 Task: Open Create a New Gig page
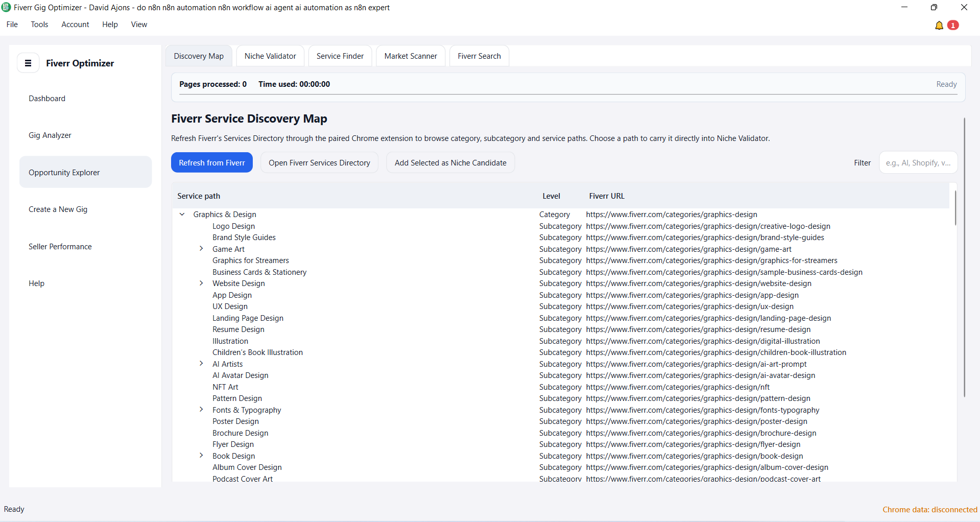click(x=86, y=209)
